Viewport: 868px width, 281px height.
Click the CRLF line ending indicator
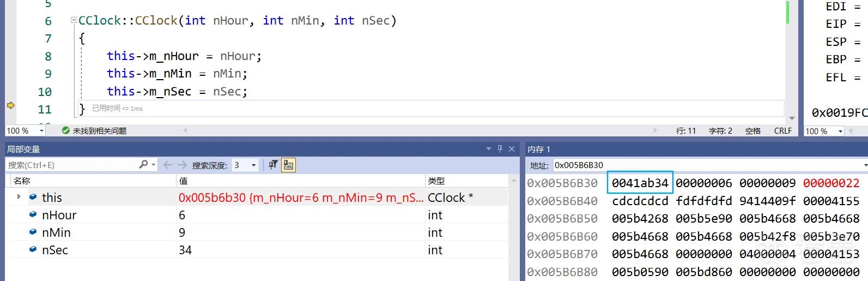coord(783,131)
